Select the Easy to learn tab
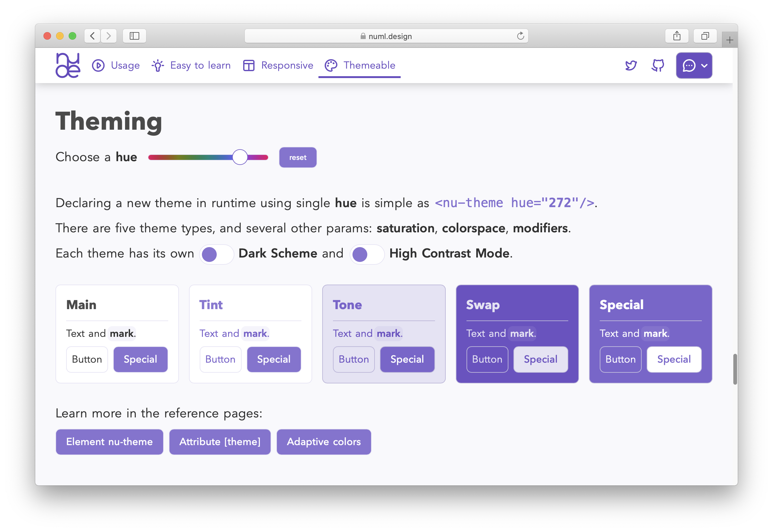The image size is (773, 532). pos(191,65)
